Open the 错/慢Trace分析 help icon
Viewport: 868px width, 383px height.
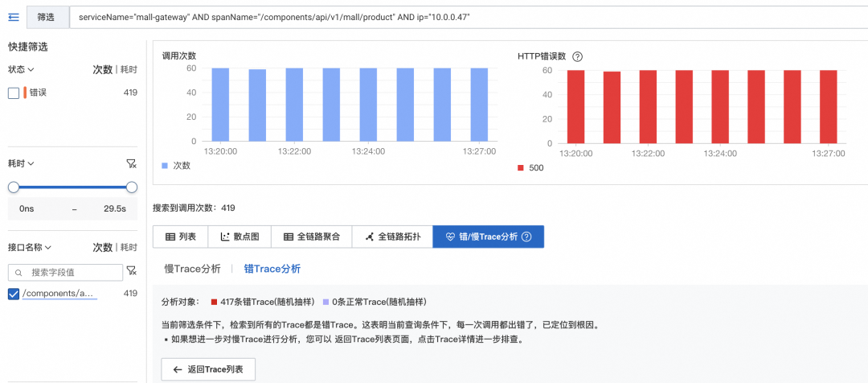[526, 237]
